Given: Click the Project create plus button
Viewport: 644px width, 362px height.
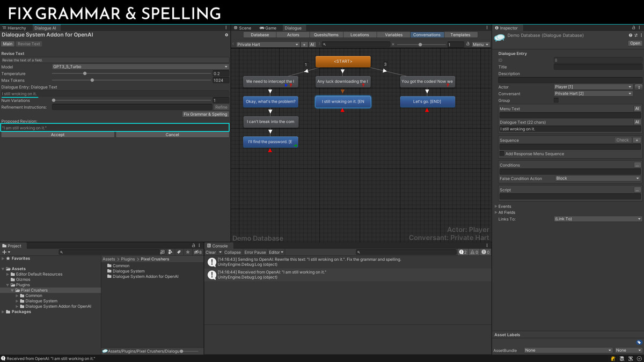Looking at the screenshot, I should coord(6,252).
